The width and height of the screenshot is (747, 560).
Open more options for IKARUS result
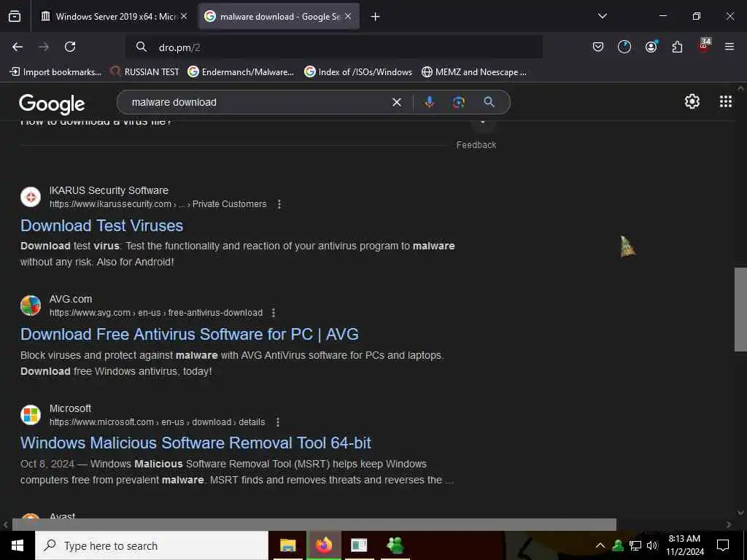pos(279,204)
